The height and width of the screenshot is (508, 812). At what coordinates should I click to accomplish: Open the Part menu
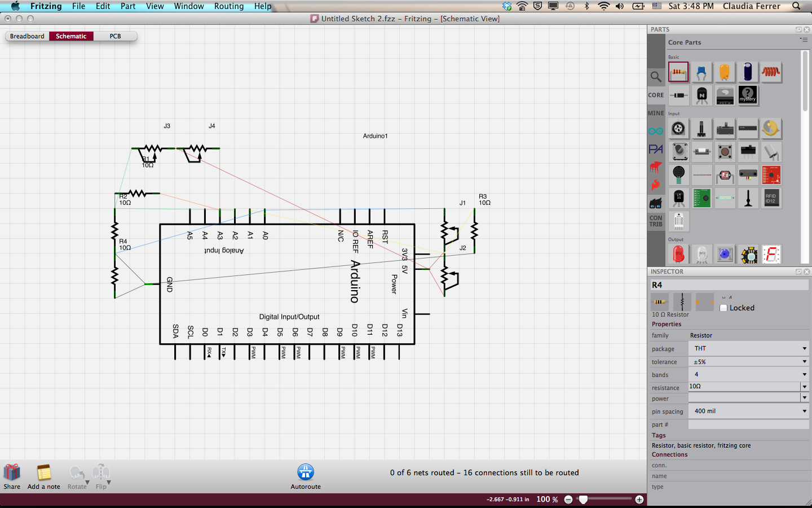(128, 6)
